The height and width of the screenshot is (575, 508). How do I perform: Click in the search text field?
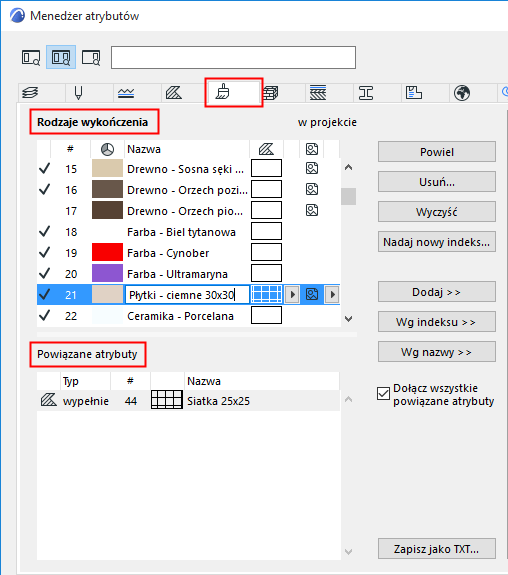pos(233,57)
